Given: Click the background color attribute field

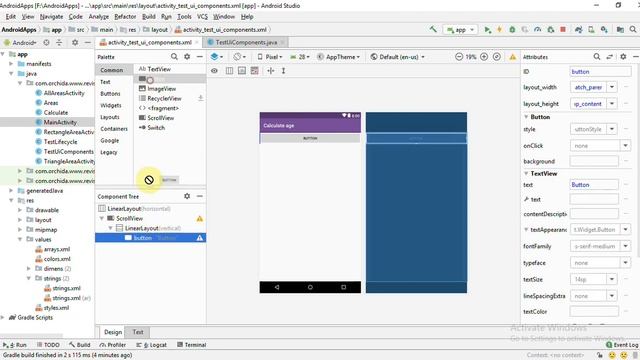Looking at the screenshot, I should tap(594, 162).
